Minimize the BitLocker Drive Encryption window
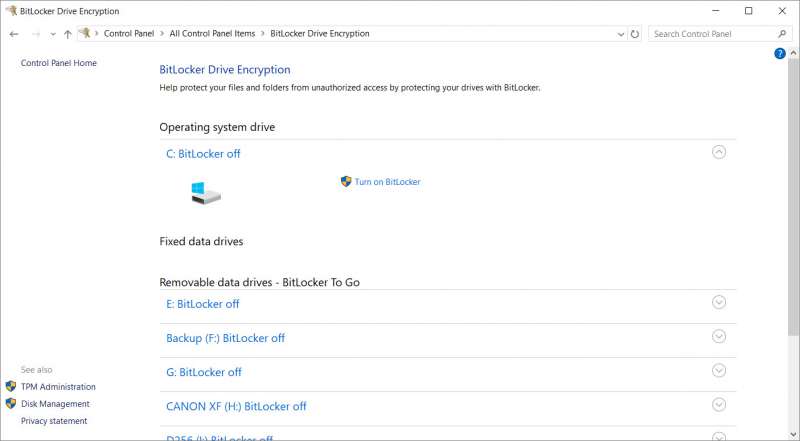Screen dimensions: 800x441 715,11
